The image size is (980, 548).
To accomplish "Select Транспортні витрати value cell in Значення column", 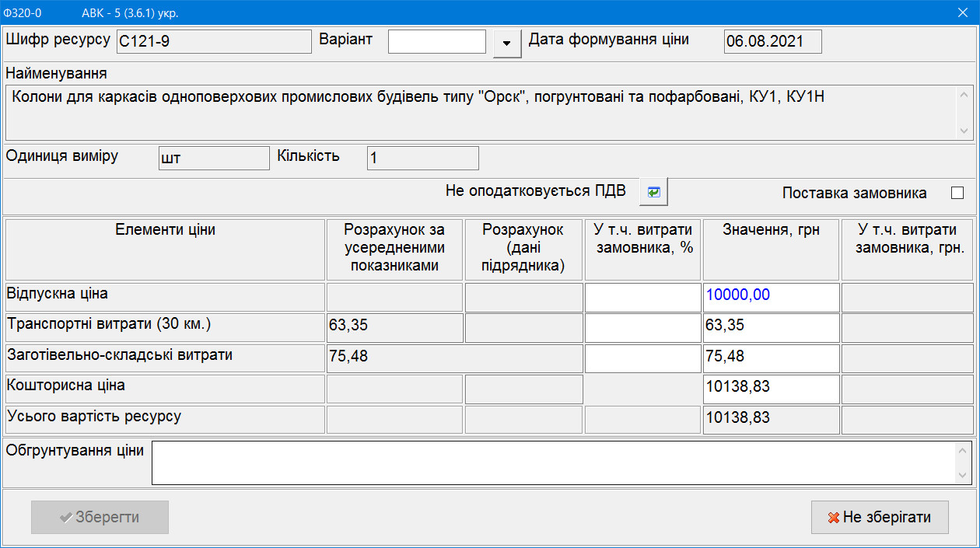I will coord(772,327).
